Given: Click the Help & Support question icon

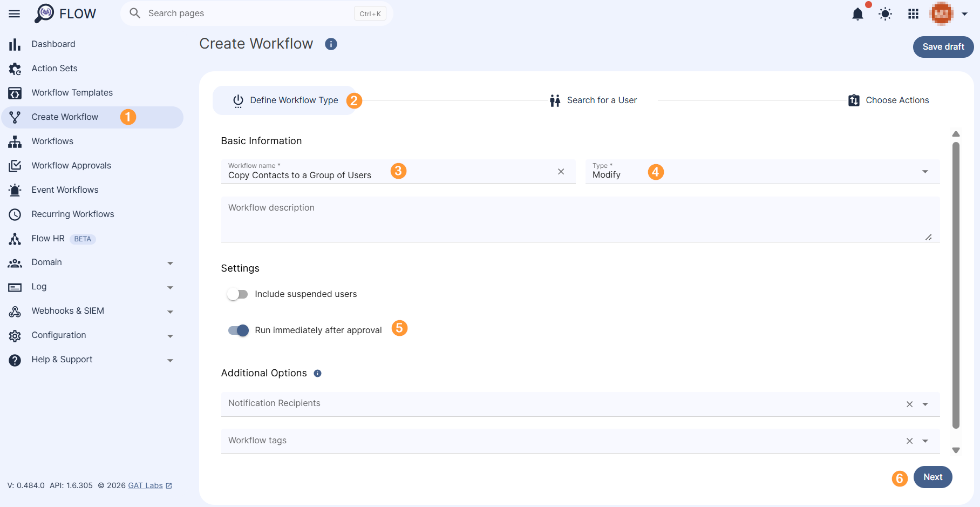Looking at the screenshot, I should 15,360.
